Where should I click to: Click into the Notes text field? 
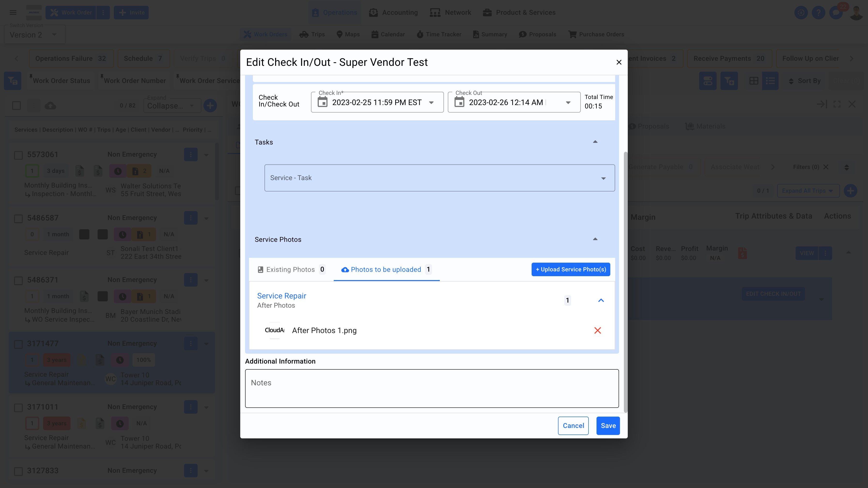coord(432,388)
